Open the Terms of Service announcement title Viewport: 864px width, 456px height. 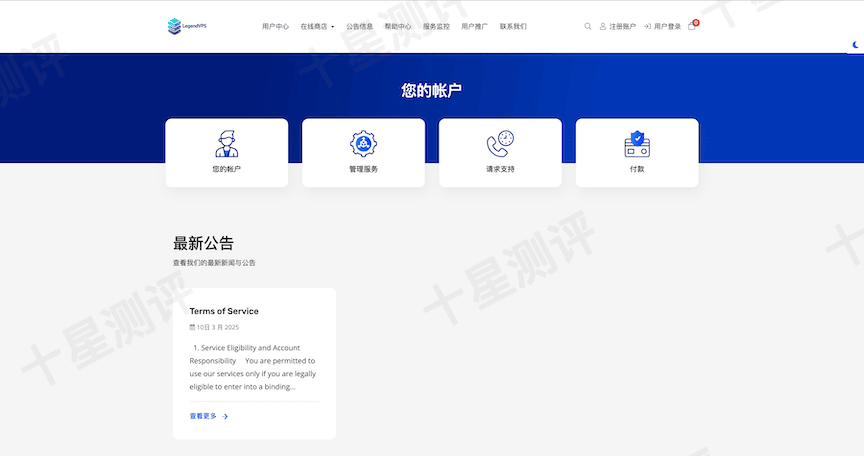click(224, 311)
